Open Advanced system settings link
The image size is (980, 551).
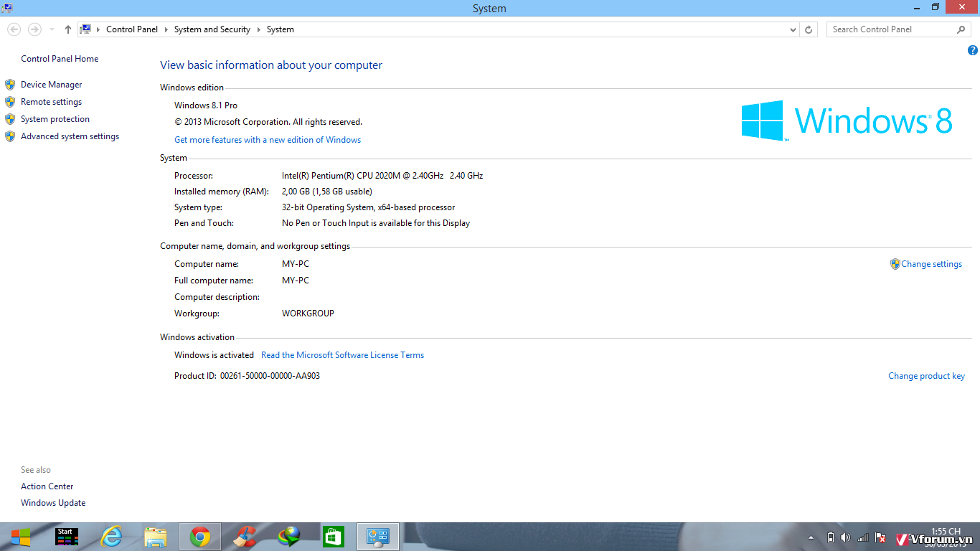pos(70,136)
